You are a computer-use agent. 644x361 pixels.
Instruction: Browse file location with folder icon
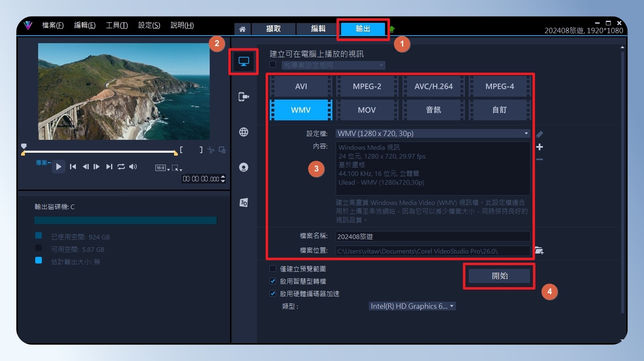[539, 251]
